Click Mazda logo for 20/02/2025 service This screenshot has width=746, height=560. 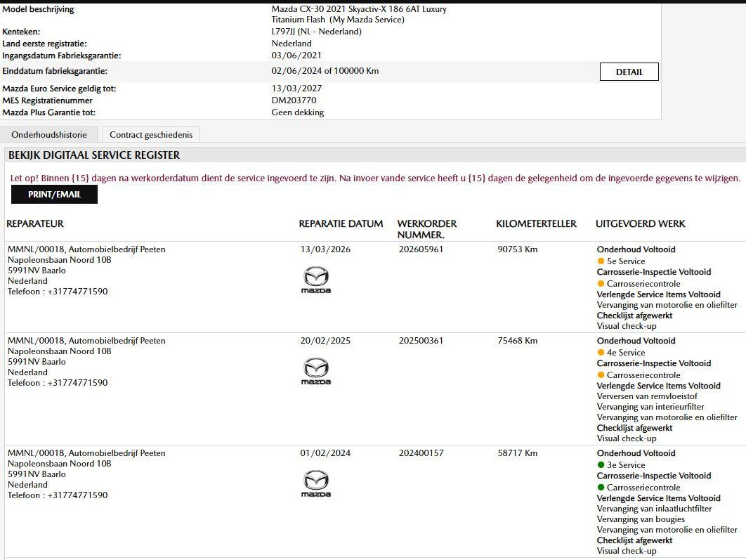pyautogui.click(x=316, y=371)
